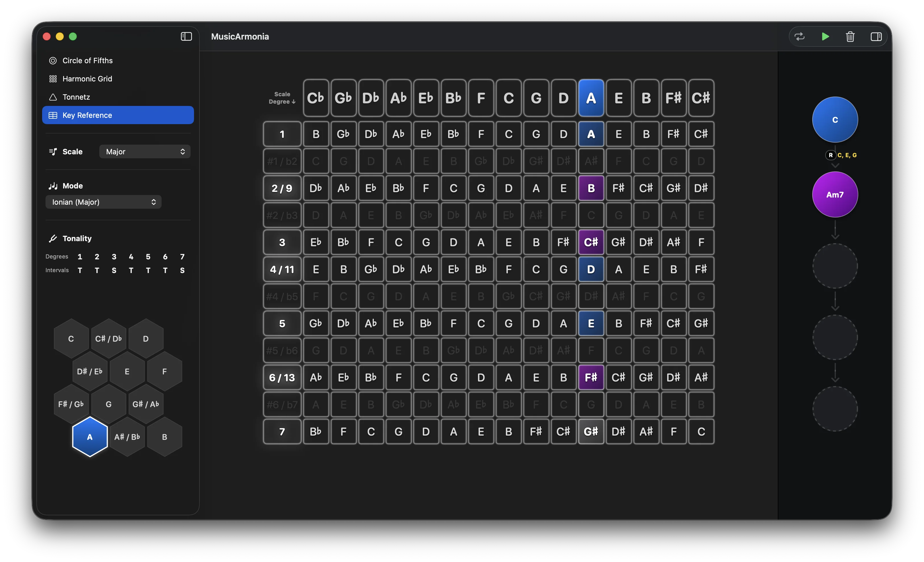Screen dimensions: 924x562
Task: Click the blue E cell in row 5
Action: (x=591, y=323)
